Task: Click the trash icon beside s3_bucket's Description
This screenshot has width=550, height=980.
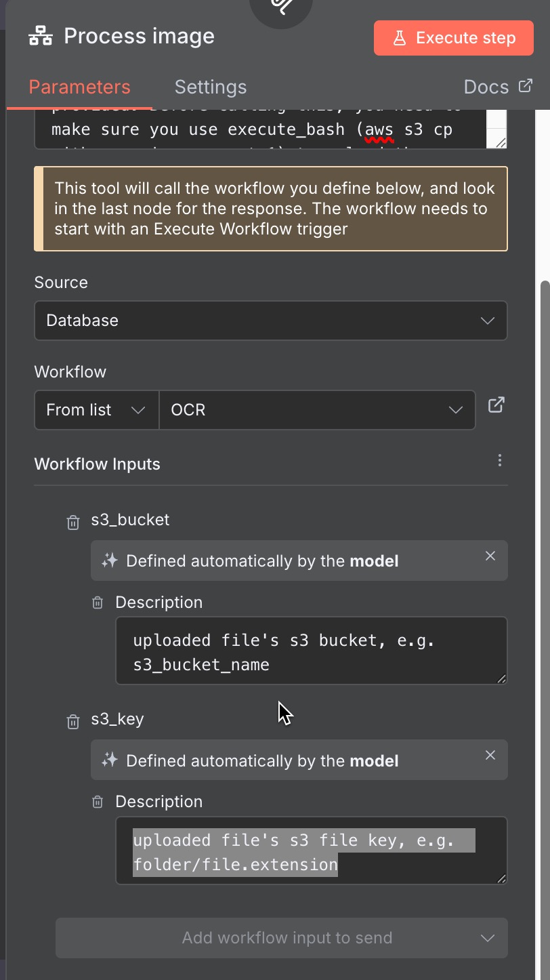Action: [97, 602]
